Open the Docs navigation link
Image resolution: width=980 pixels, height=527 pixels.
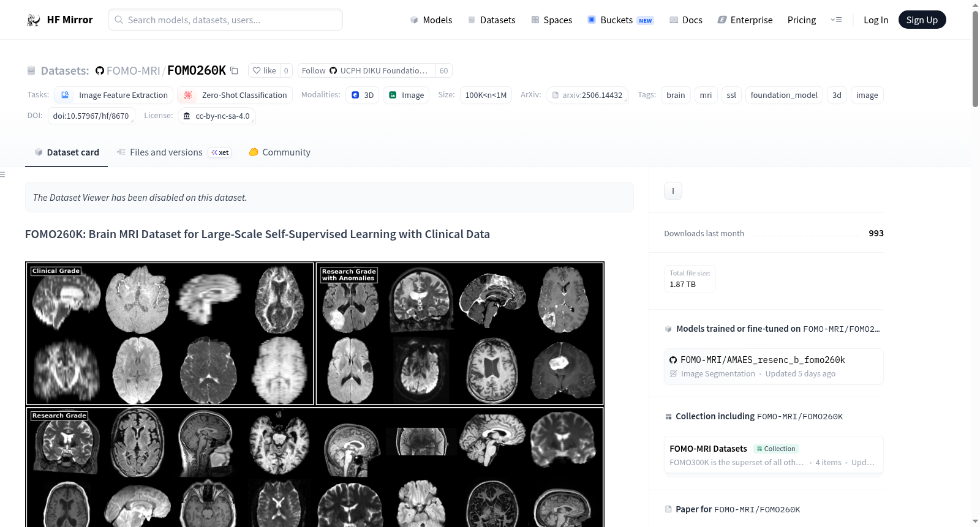coord(686,20)
